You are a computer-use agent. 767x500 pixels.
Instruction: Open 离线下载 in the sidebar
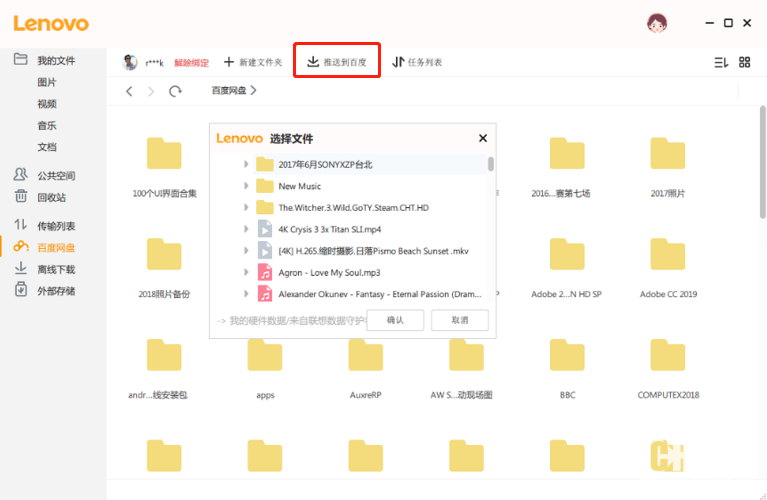click(56, 269)
